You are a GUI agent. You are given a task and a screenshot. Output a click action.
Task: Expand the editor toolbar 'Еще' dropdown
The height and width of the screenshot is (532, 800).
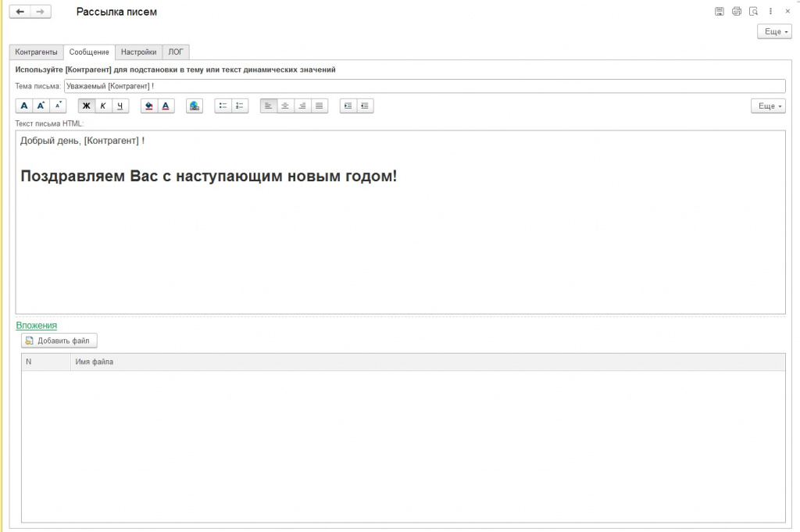click(x=768, y=105)
